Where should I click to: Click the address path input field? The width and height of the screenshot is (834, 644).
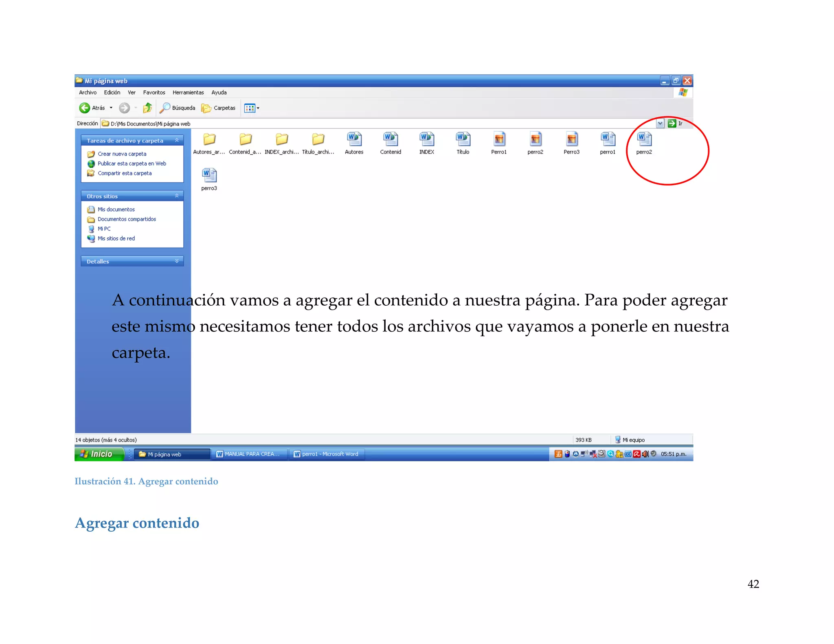(x=367, y=124)
